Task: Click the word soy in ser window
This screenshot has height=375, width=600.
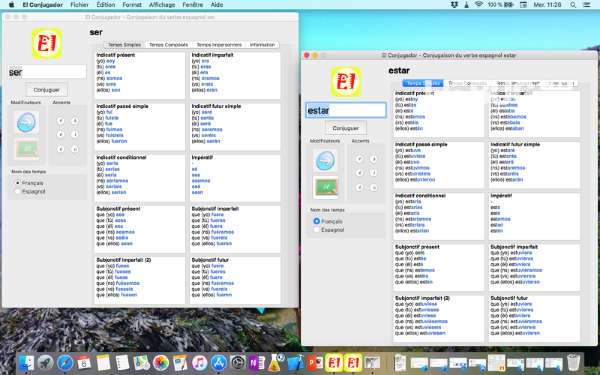Action: pyautogui.click(x=111, y=61)
